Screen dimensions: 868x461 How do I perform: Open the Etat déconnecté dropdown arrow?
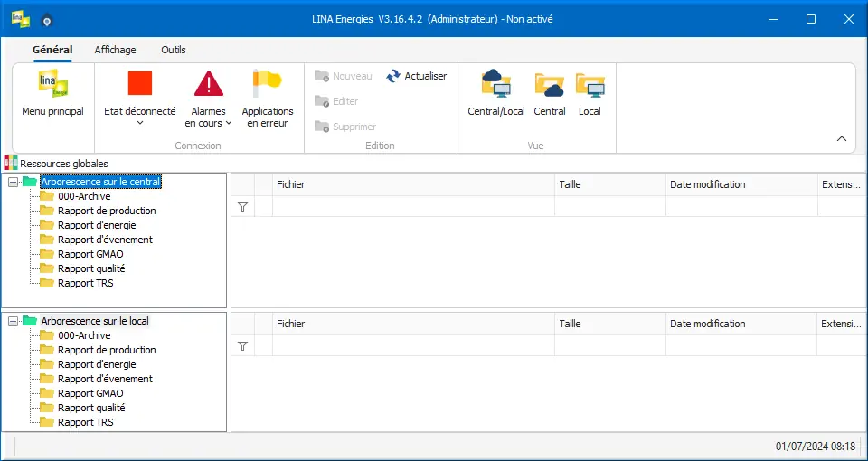[140, 123]
